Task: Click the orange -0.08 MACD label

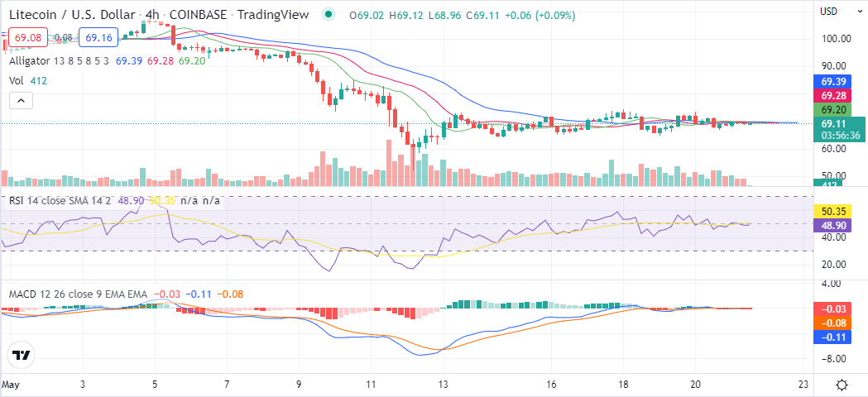Action: pos(831,323)
